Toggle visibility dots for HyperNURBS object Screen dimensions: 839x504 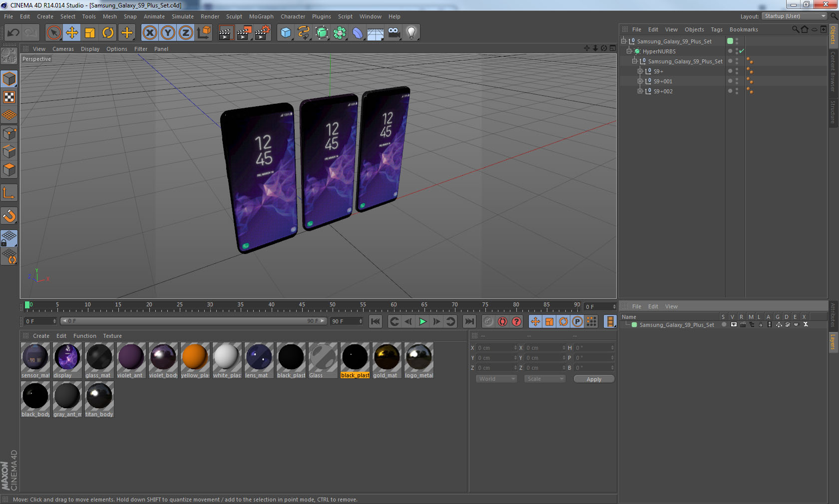click(737, 51)
